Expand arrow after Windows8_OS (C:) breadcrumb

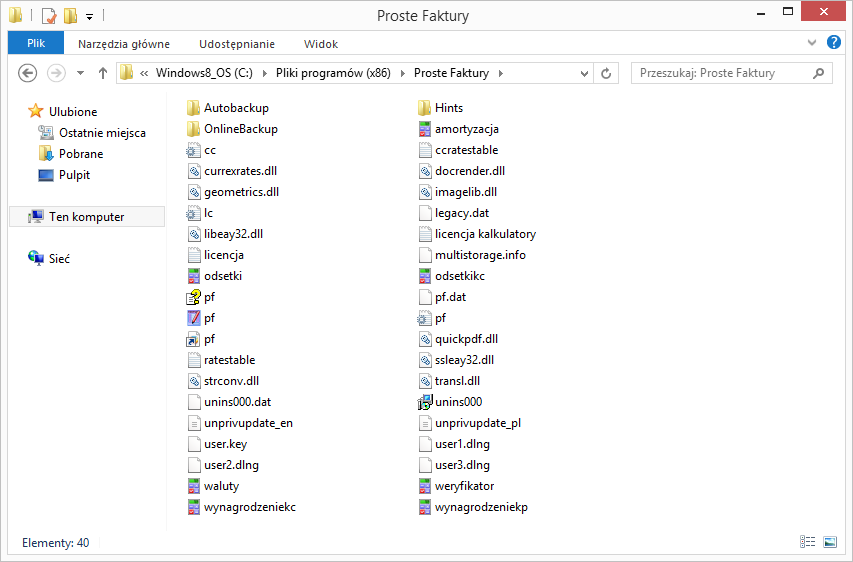coord(264,73)
